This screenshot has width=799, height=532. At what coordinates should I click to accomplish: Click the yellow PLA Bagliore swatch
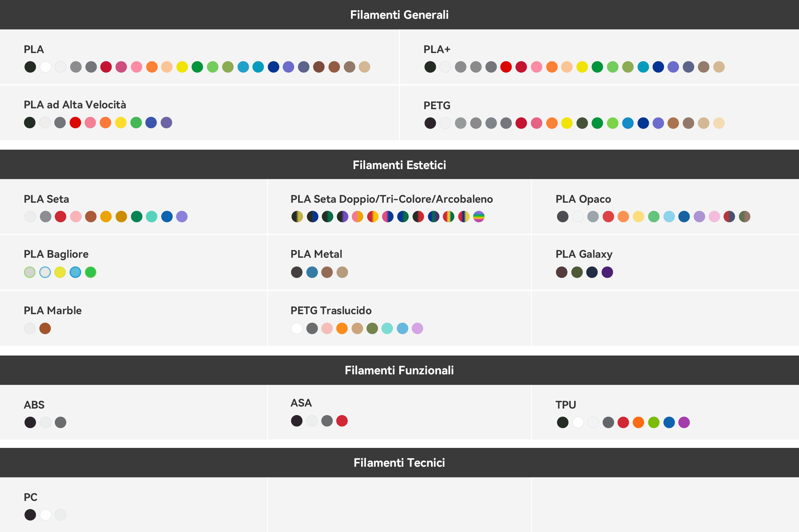[x=60, y=272]
